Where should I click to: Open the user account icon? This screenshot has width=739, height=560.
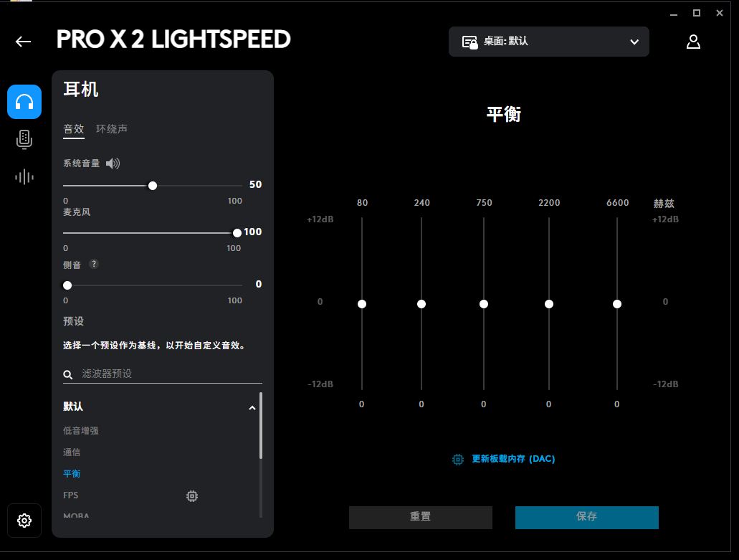pos(693,42)
